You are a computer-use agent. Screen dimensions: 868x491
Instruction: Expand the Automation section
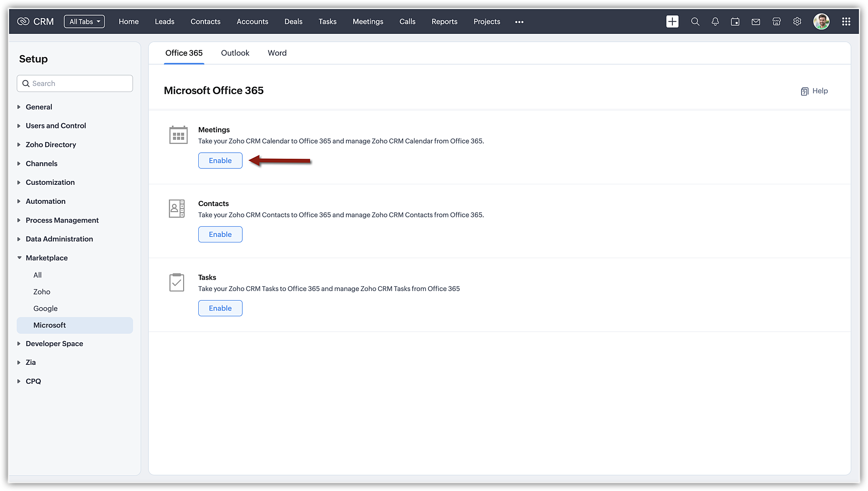click(45, 201)
